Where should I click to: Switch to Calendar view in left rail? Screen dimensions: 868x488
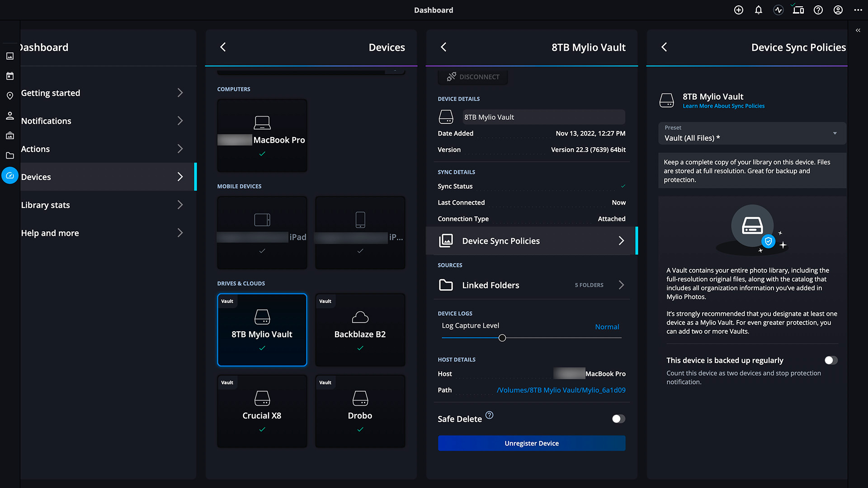point(10,76)
